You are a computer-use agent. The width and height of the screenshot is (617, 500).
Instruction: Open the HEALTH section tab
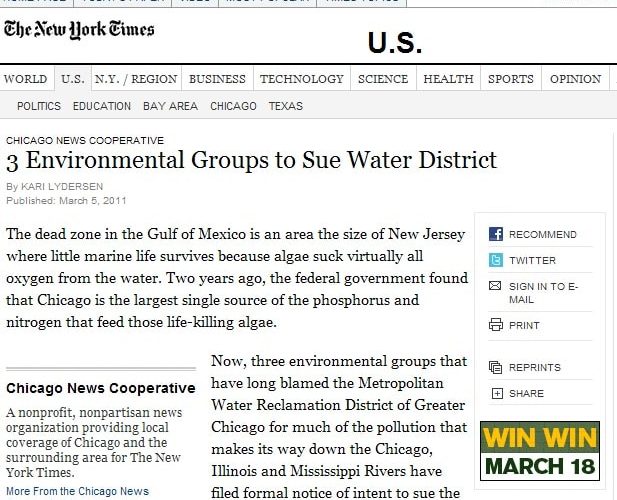click(449, 79)
